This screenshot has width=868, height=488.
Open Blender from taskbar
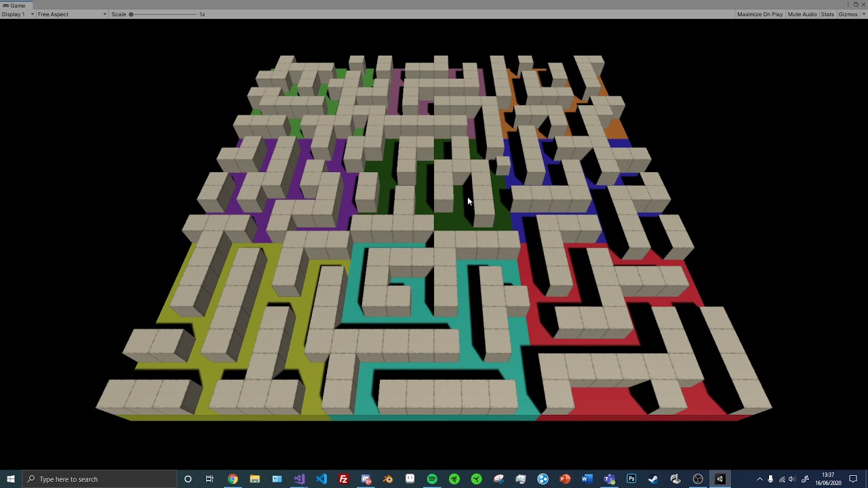pyautogui.click(x=388, y=479)
